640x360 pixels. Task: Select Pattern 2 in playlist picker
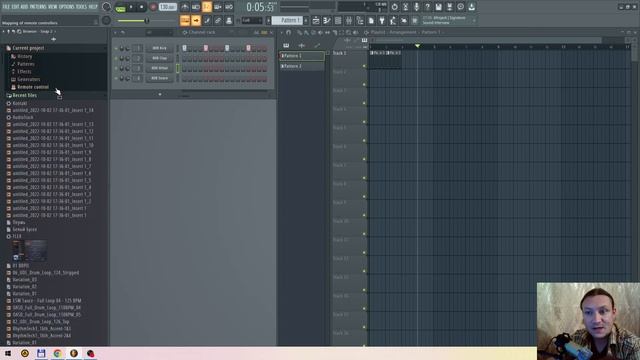click(302, 66)
